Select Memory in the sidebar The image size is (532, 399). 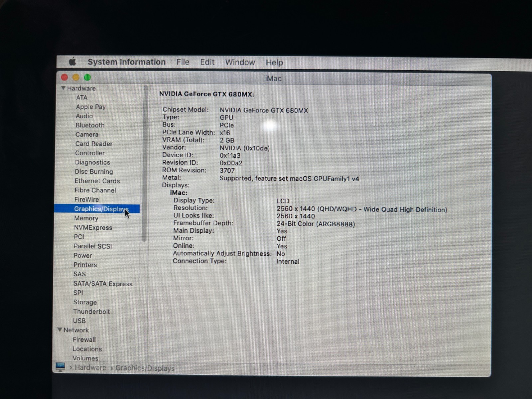[x=86, y=218]
